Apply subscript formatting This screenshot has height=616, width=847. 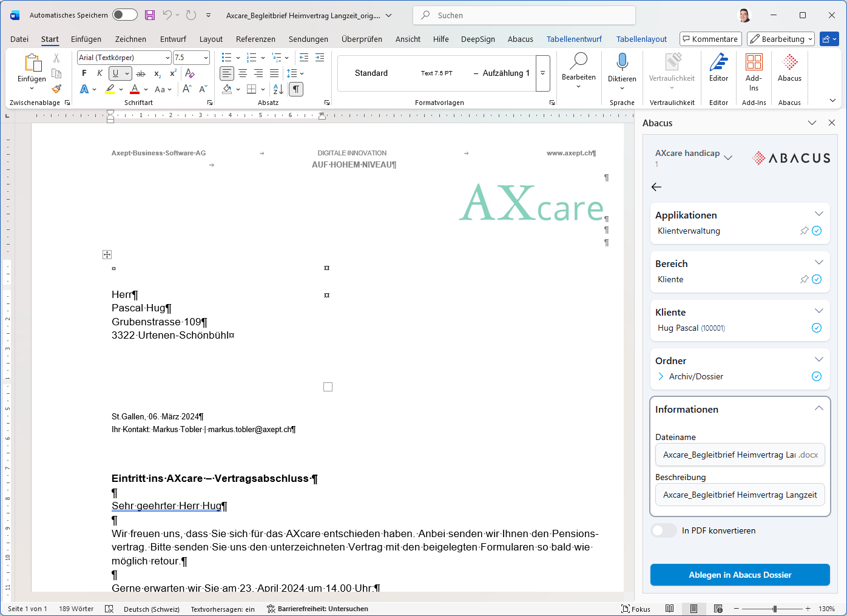(x=157, y=73)
